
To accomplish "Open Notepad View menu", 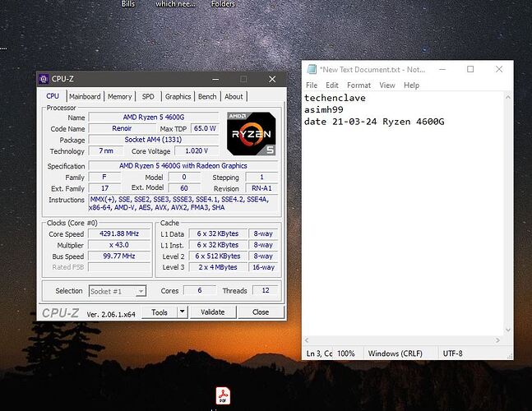I will 386,85.
